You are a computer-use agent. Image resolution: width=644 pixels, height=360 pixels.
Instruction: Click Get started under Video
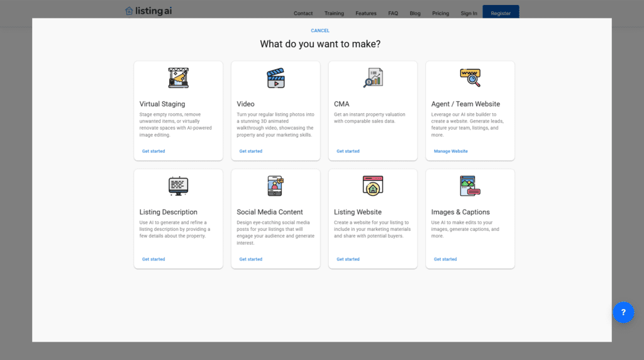pyautogui.click(x=251, y=151)
